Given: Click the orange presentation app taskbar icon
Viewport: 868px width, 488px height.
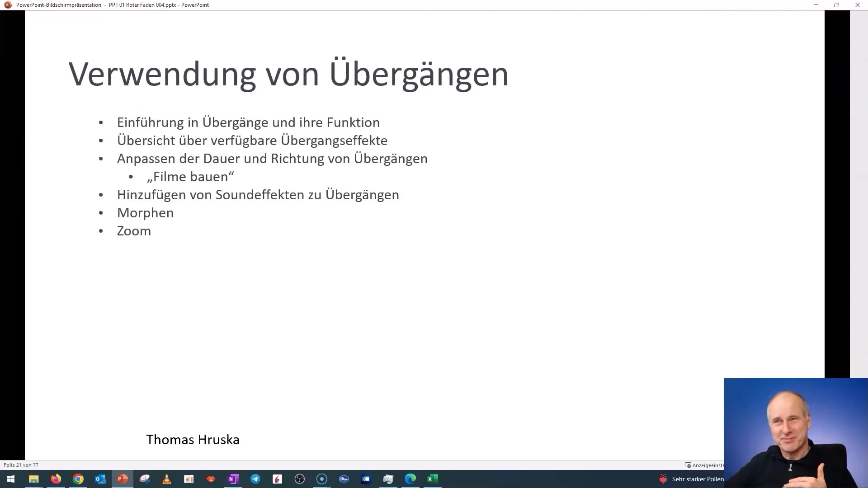Looking at the screenshot, I should tap(189, 479).
